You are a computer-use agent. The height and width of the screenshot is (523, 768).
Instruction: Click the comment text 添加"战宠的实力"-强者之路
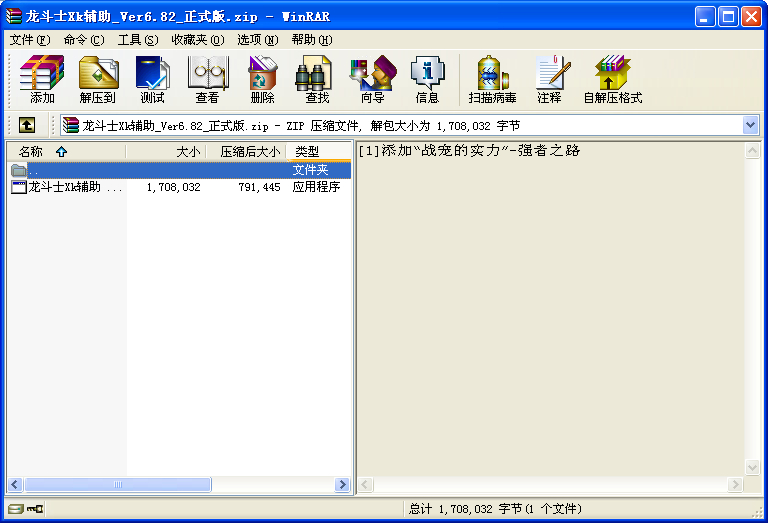[x=480, y=150]
